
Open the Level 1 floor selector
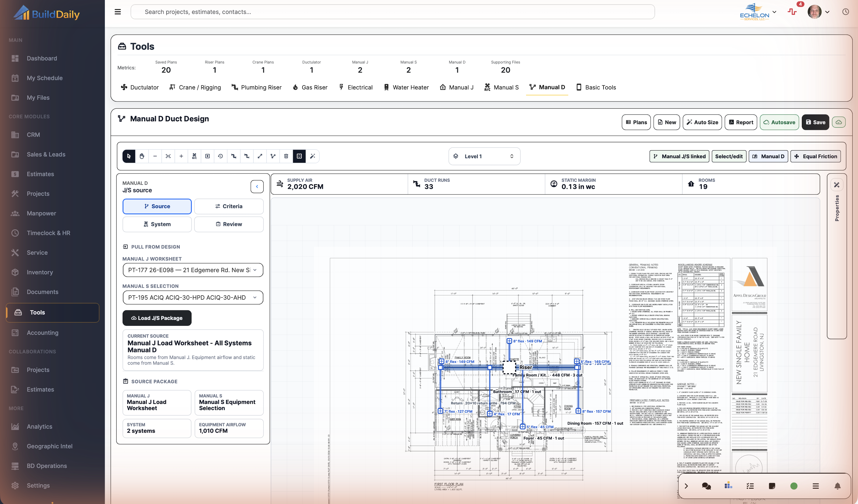point(484,156)
